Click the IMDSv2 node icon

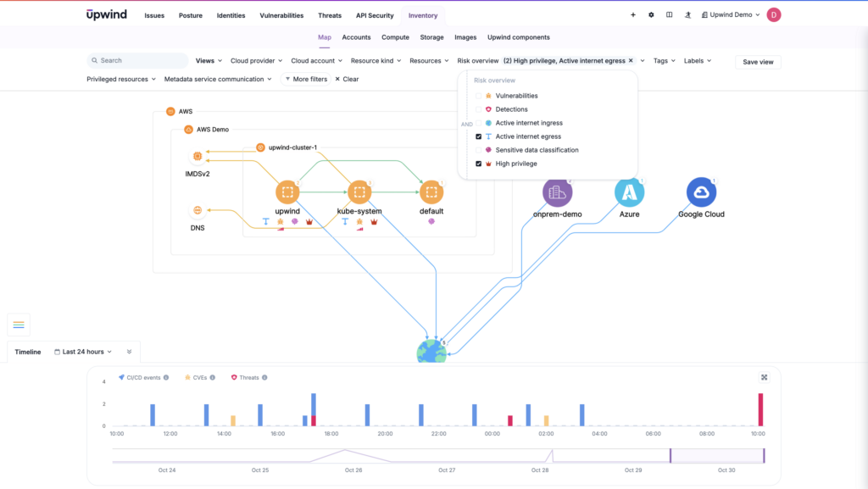198,156
